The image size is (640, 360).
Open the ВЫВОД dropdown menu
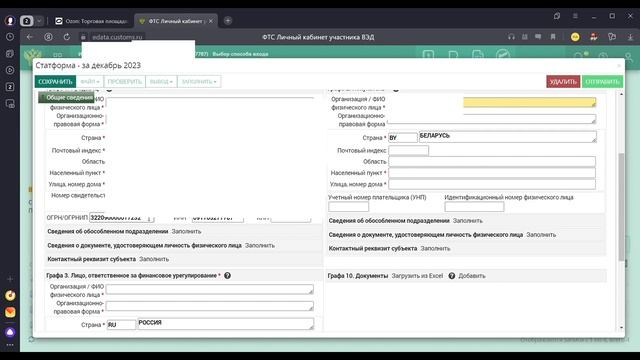coord(161,82)
